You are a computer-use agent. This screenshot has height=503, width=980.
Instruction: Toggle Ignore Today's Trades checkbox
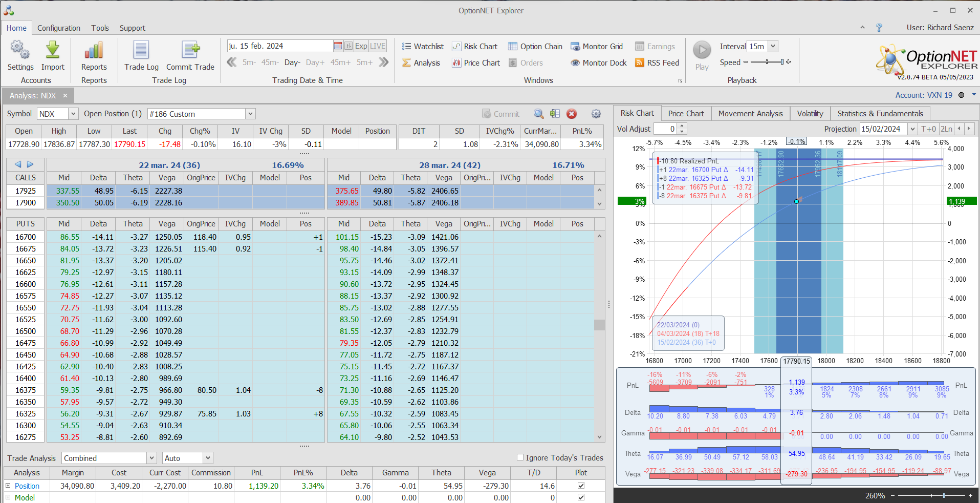tap(520, 457)
